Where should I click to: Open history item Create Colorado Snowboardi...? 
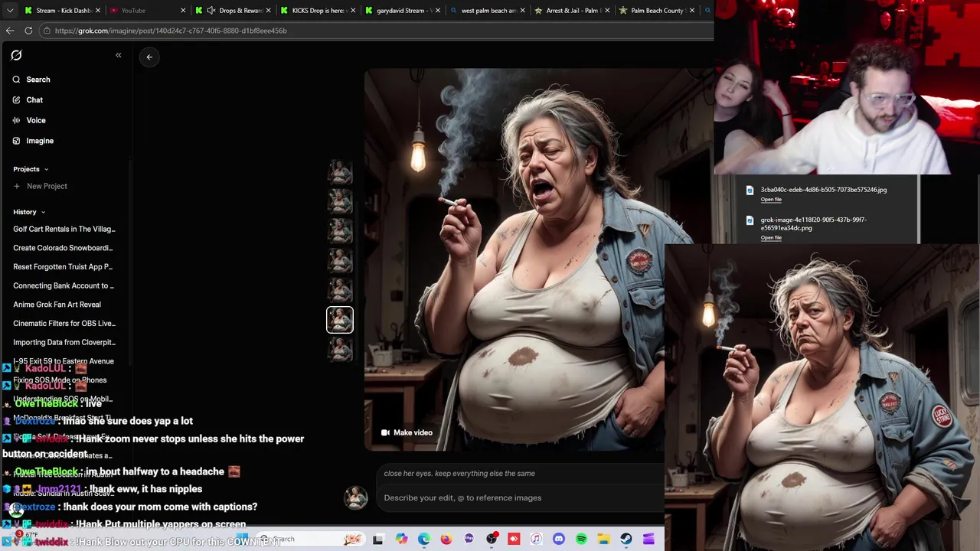click(x=63, y=248)
